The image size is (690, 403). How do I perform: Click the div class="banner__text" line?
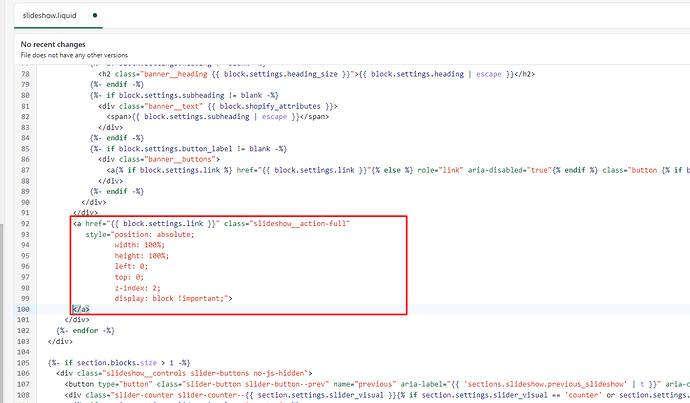pos(218,106)
